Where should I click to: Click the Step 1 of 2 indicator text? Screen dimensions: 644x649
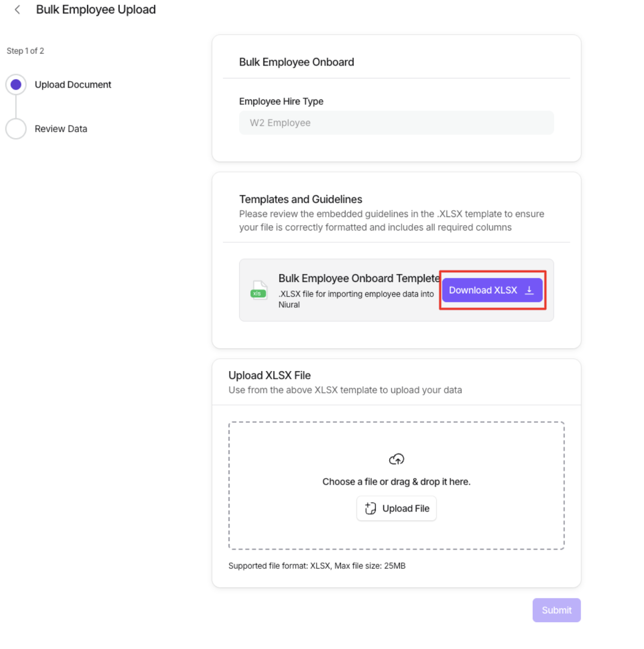click(25, 51)
